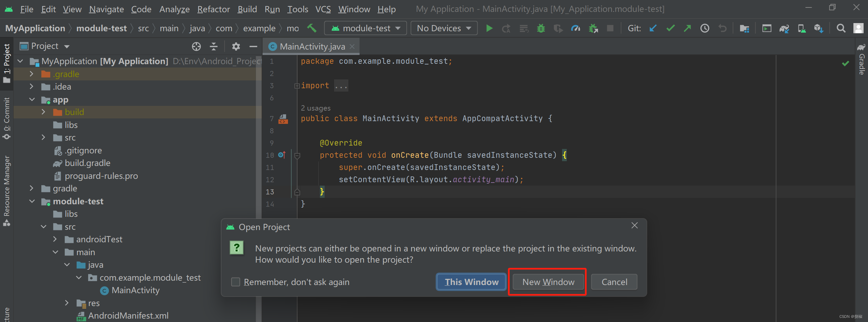Open the Build menu

tap(247, 9)
